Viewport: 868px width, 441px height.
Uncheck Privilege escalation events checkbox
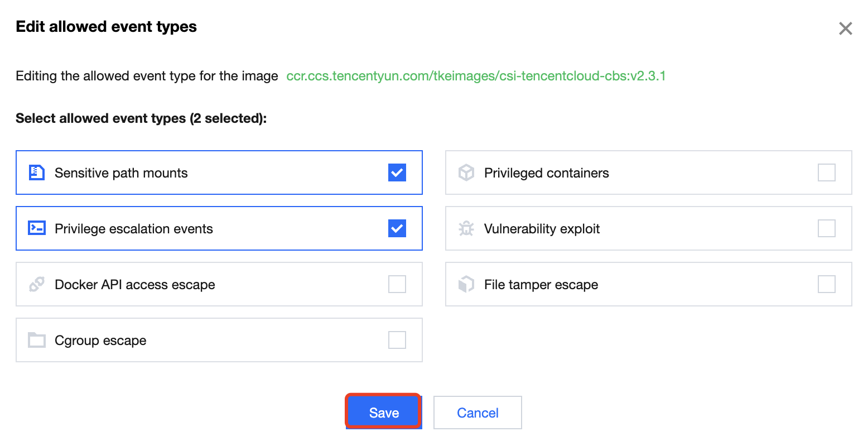coord(397,228)
